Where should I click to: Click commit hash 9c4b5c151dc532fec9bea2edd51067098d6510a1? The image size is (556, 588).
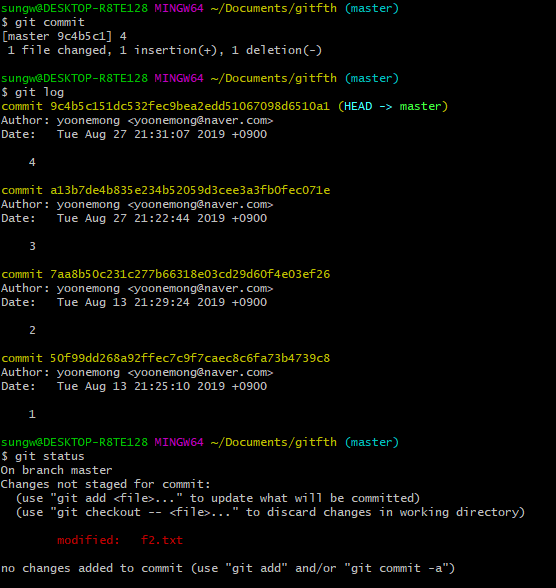click(190, 106)
